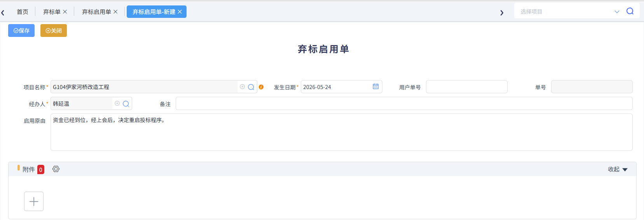The image size is (644, 220).
Task: Click the 发生日期 date field
Action: 342,87
